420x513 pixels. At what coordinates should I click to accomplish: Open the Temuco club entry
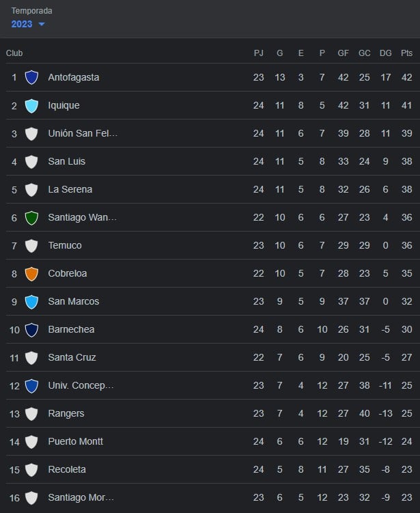[65, 245]
